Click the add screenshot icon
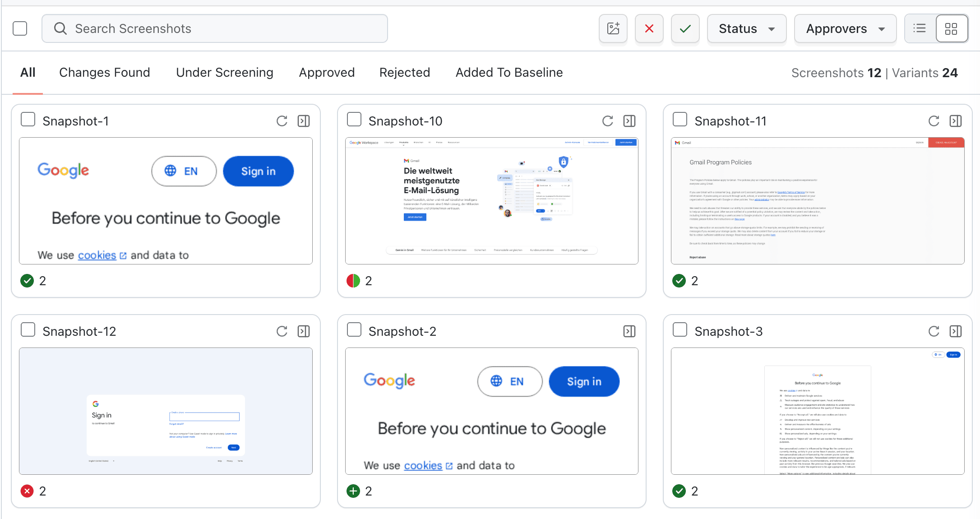980x519 pixels. 613,28
